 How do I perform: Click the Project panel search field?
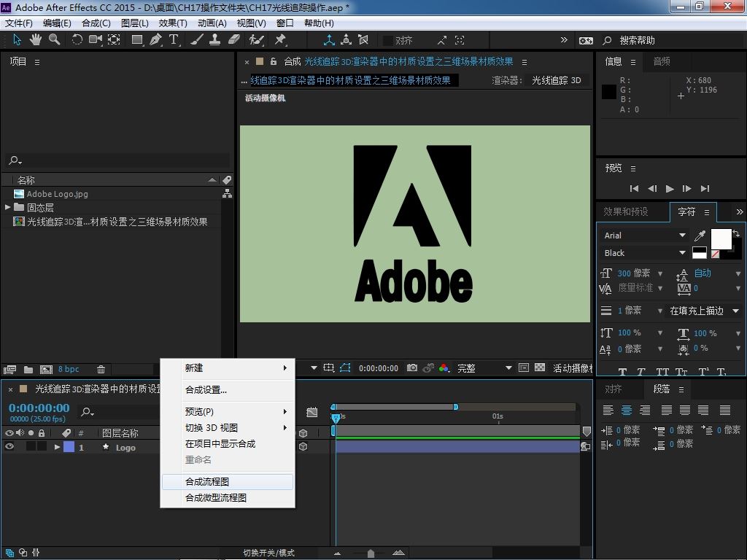pyautogui.click(x=118, y=160)
